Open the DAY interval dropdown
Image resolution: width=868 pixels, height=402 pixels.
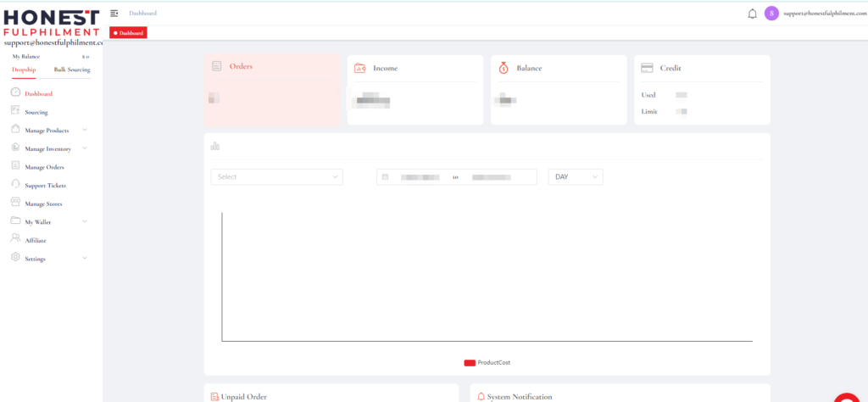pos(576,176)
